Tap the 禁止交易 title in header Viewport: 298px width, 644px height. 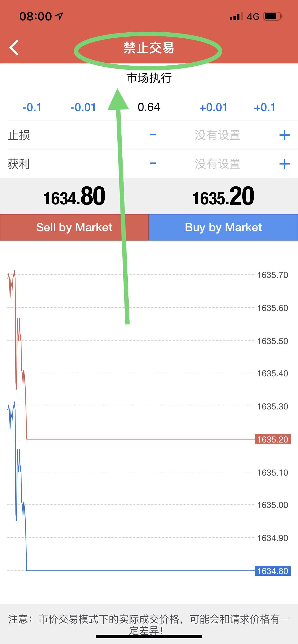coord(149,48)
